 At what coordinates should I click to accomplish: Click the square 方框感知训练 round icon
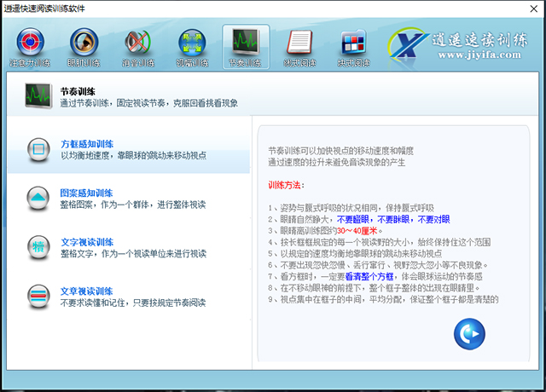click(x=38, y=150)
